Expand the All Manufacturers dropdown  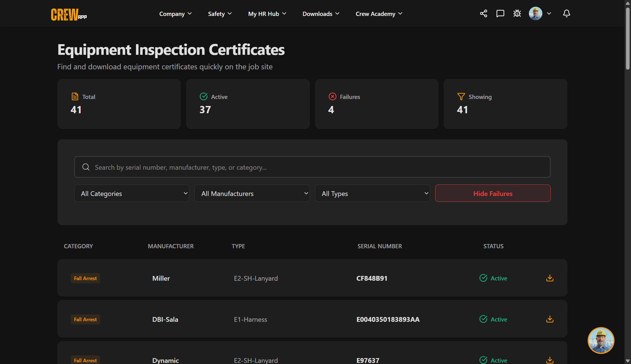(252, 193)
